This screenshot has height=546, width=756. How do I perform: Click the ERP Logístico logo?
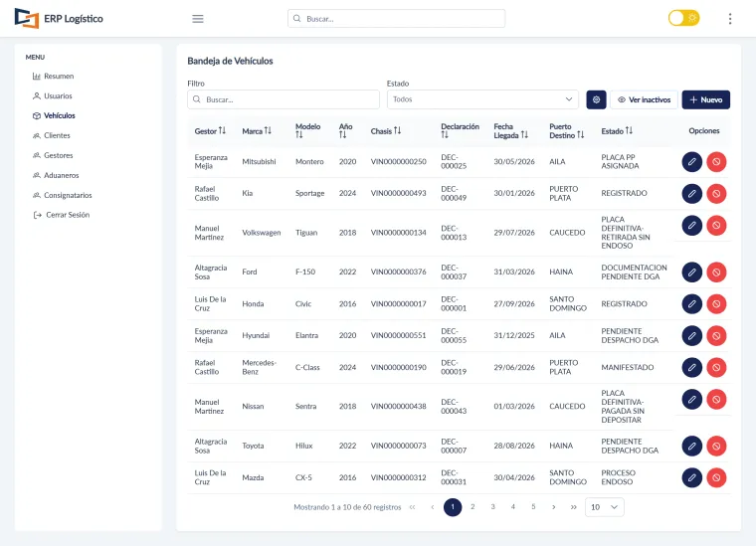coord(59,18)
